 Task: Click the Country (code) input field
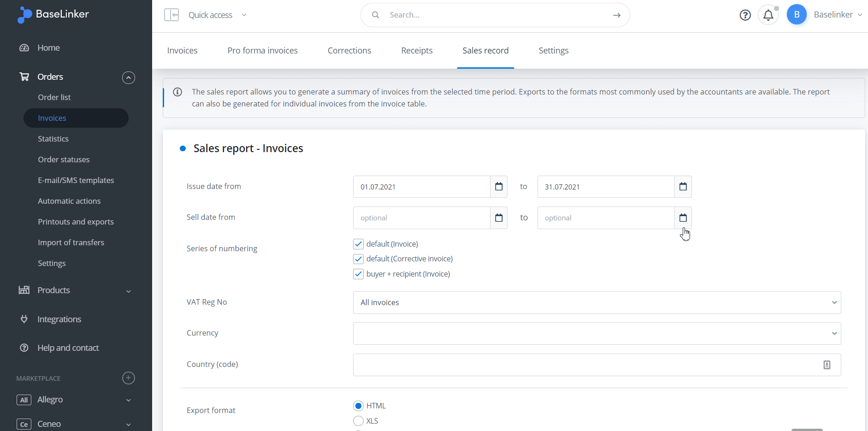coord(597,365)
